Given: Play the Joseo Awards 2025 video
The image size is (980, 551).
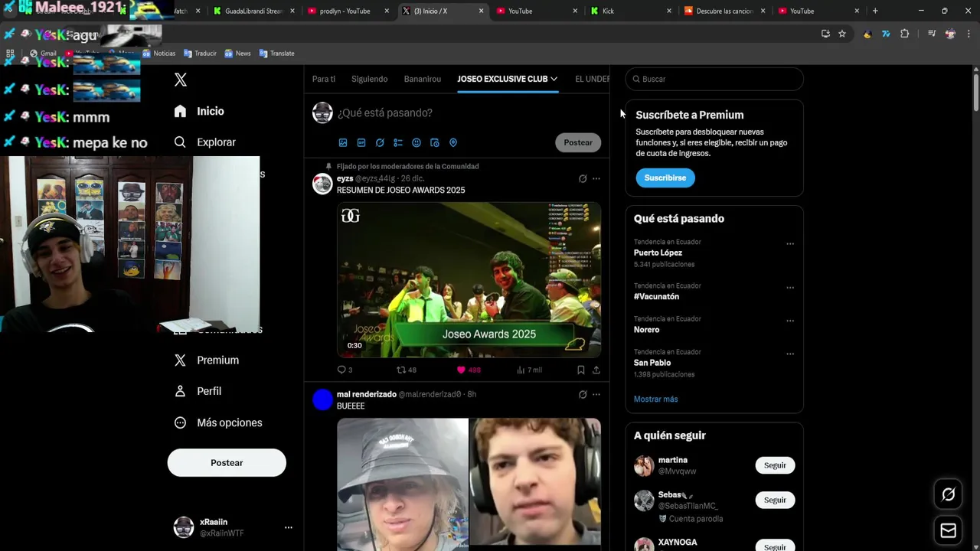Looking at the screenshot, I should [469, 280].
